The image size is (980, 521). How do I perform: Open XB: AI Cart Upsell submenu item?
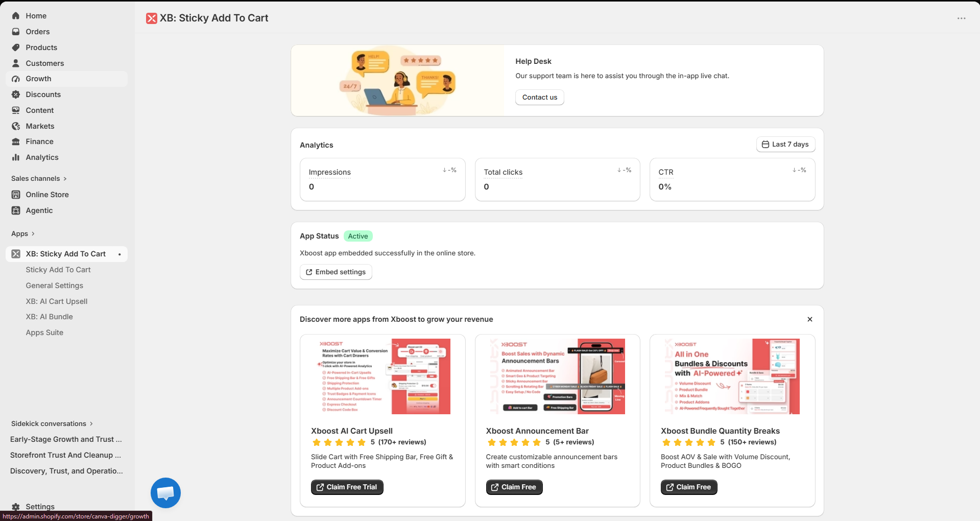coord(57,301)
